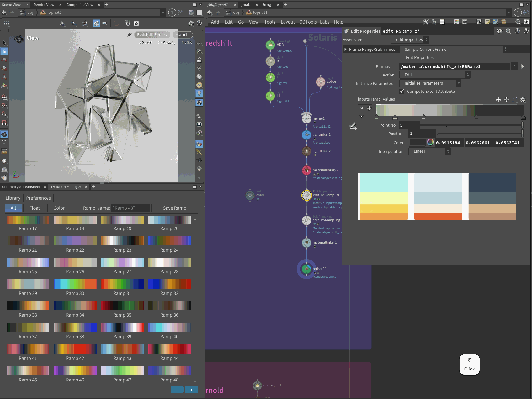Click the search icon in the Edit Properties header
Screen dimensions: 532x399
coord(508,31)
